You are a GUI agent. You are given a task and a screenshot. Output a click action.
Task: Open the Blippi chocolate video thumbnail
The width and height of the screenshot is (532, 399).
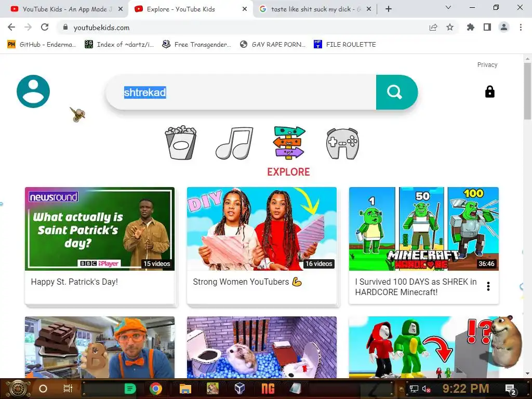coord(100,348)
